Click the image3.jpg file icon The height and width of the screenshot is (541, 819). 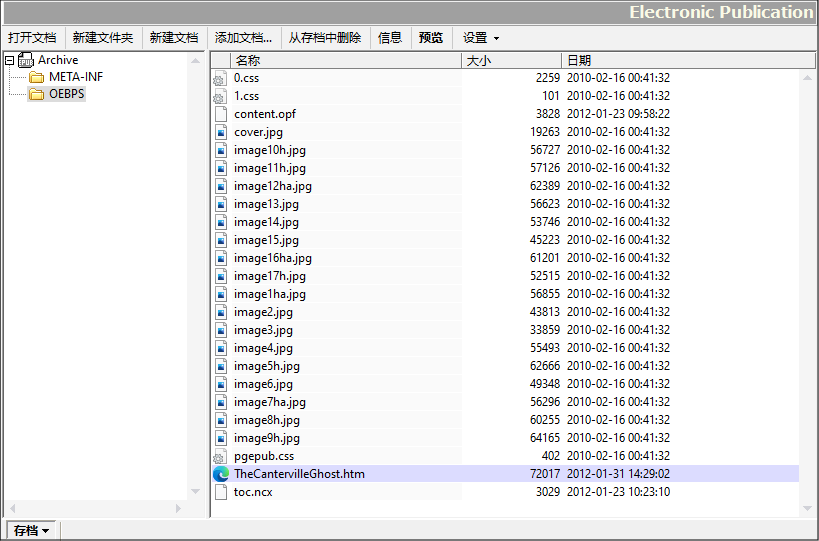(x=220, y=330)
